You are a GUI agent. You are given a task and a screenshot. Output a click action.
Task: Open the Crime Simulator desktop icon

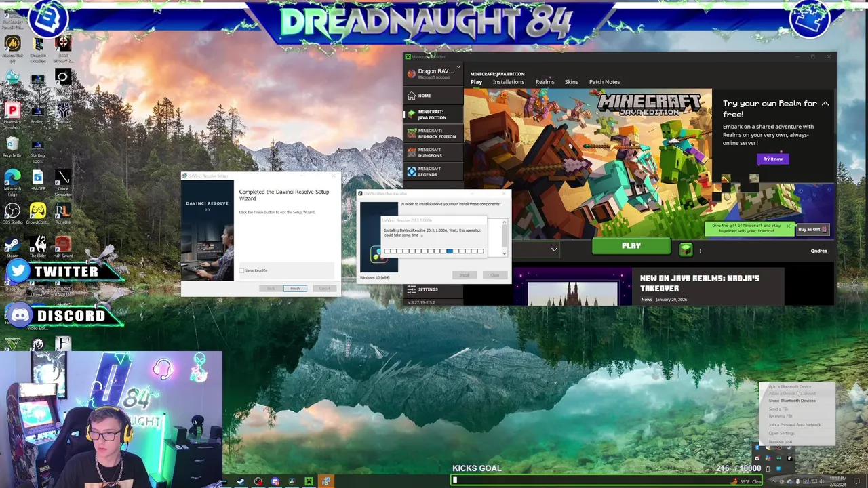pos(63,183)
